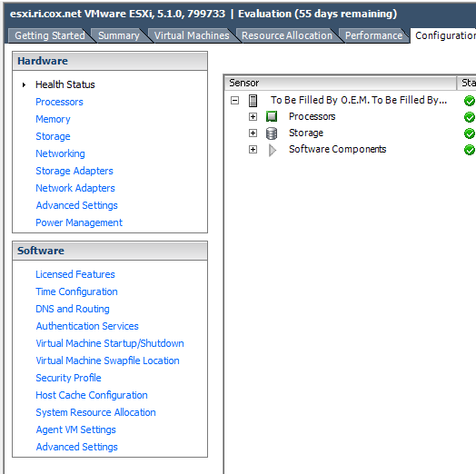Open the Time Configuration link
476x474 pixels.
pos(76,291)
